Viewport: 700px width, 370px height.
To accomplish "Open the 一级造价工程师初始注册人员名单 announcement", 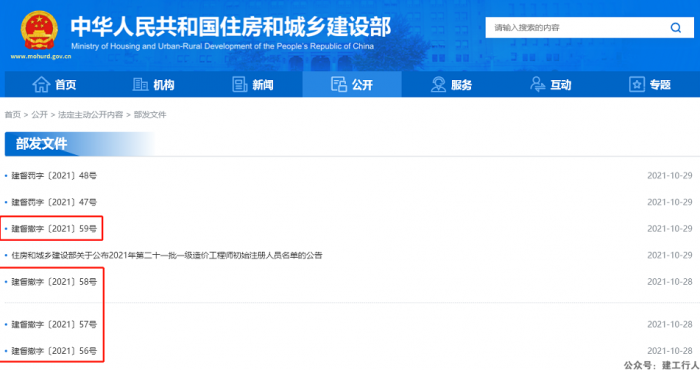I will tap(167, 255).
